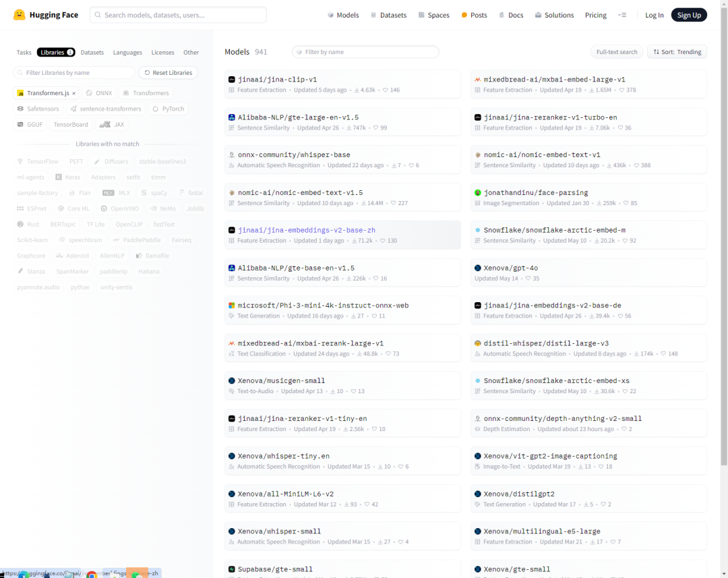This screenshot has width=728, height=578.
Task: Open the Xenova/all-MiniLM-L6-v2 model card
Action: (x=342, y=498)
